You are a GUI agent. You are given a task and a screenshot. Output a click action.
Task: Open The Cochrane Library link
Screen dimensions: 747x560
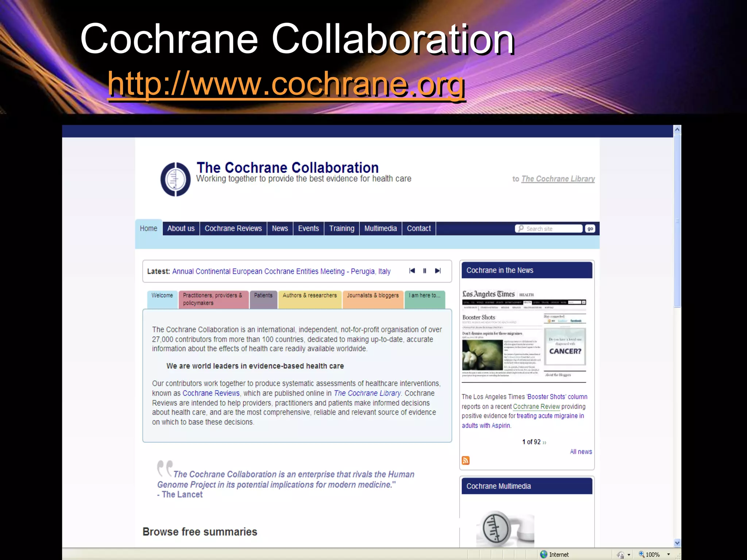click(x=558, y=179)
